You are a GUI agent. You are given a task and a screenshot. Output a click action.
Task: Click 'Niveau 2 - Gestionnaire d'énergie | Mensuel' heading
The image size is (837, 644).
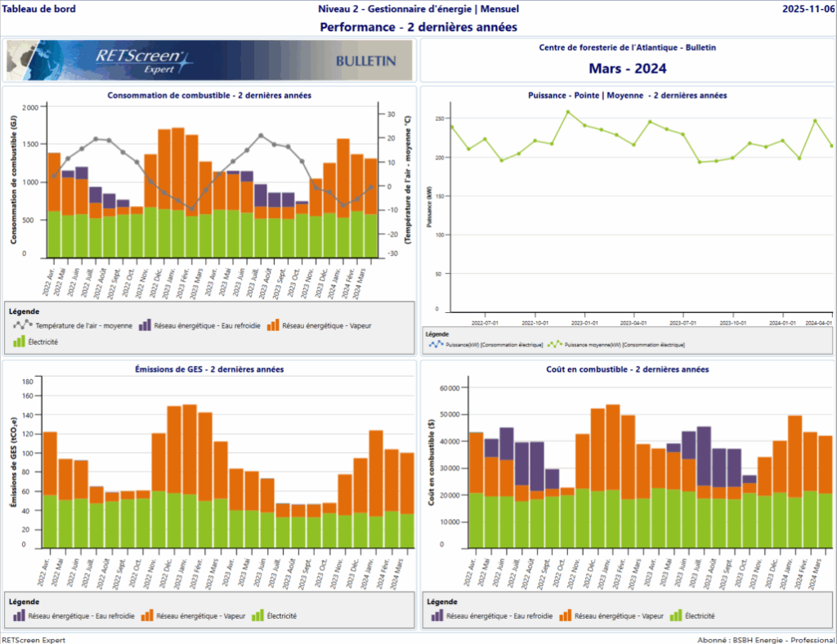[x=418, y=10]
